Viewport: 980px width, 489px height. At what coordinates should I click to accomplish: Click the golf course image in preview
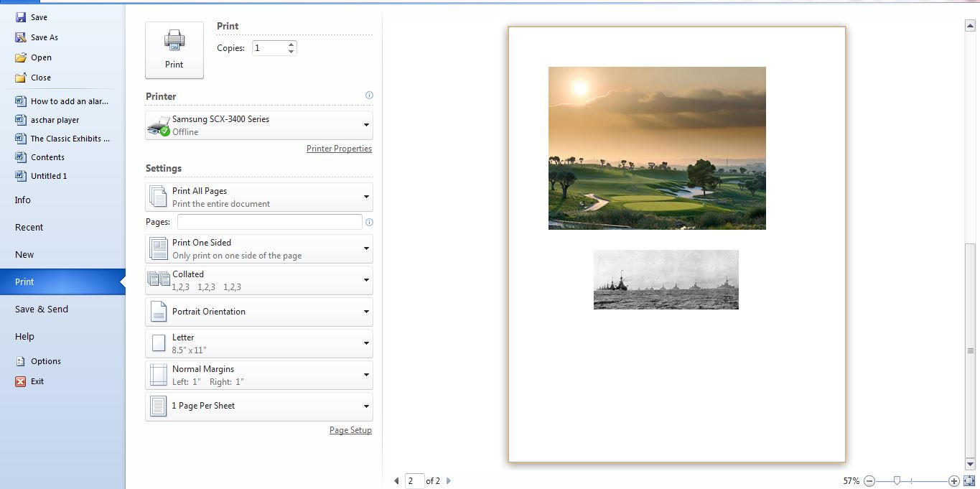(x=657, y=148)
